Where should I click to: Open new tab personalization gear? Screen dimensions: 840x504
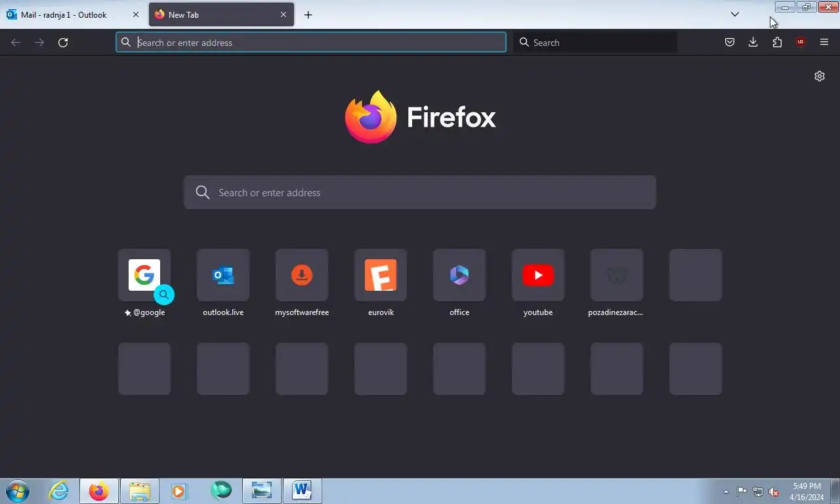(x=820, y=76)
